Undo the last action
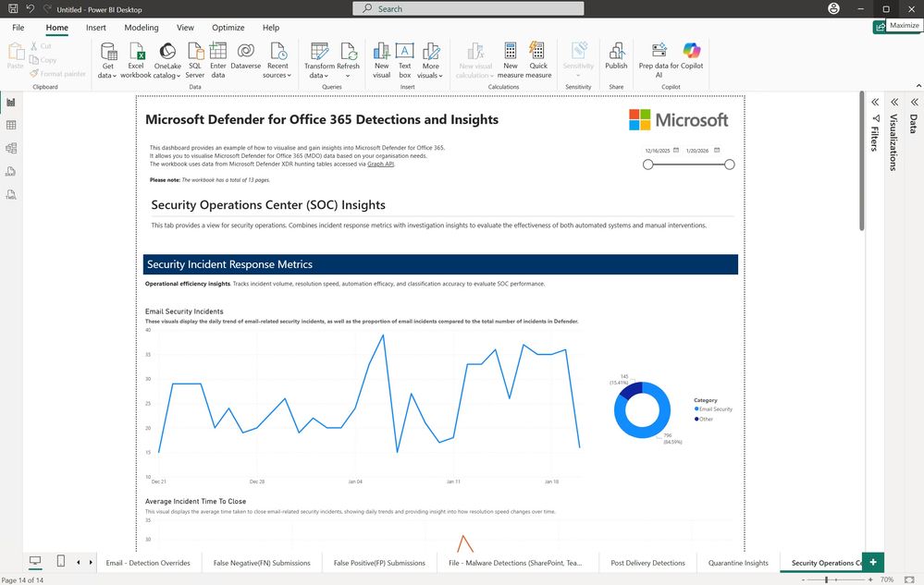The height and width of the screenshot is (585, 924). tap(30, 9)
